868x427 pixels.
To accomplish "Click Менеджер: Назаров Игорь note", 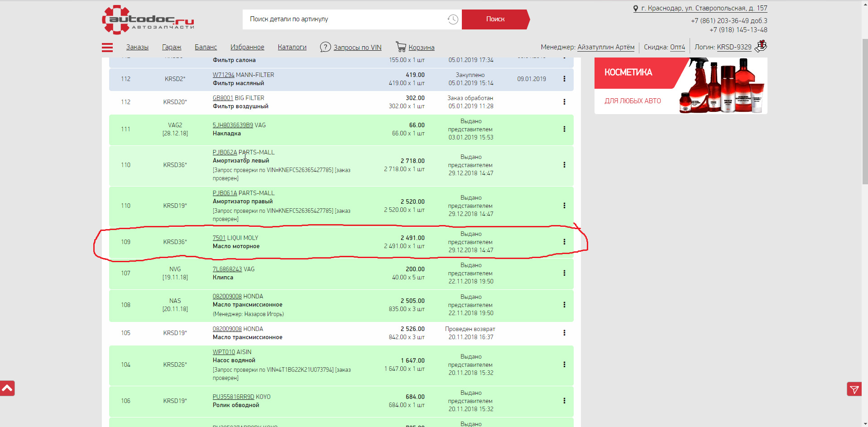I will tap(248, 314).
